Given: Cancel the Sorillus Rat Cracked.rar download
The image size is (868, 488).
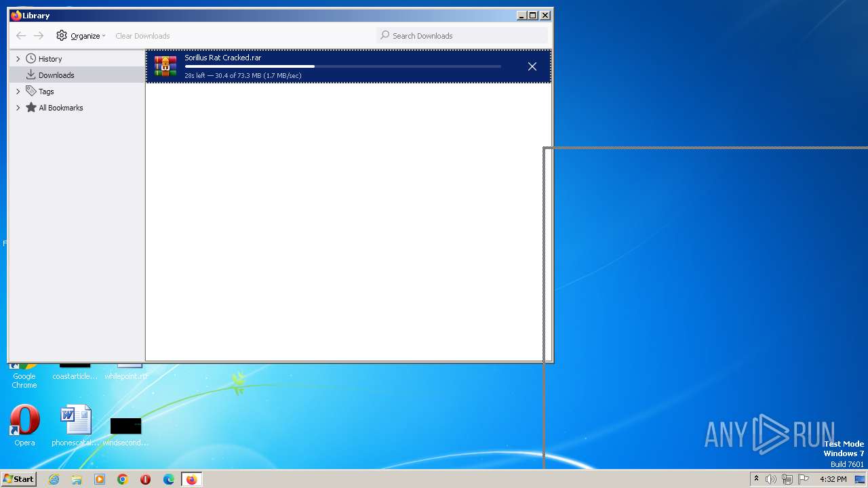Looking at the screenshot, I should (532, 66).
